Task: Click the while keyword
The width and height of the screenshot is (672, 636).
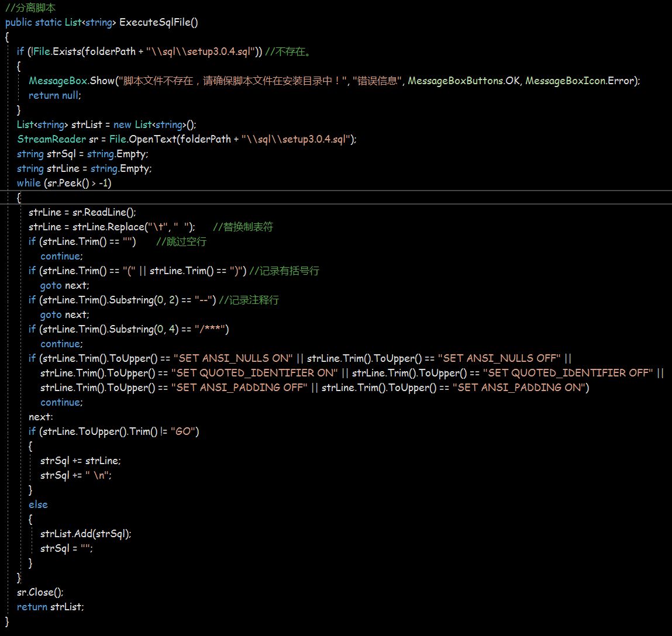Action: click(29, 183)
